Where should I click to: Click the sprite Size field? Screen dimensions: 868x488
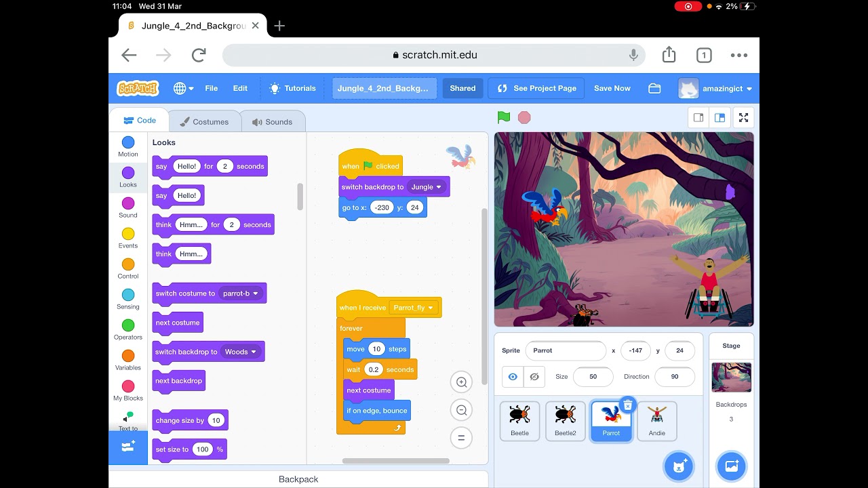point(593,377)
